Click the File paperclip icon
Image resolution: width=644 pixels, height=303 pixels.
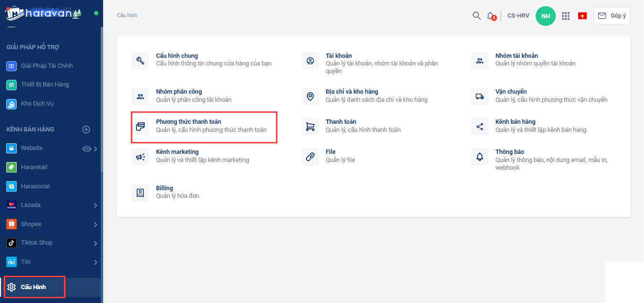click(x=310, y=157)
